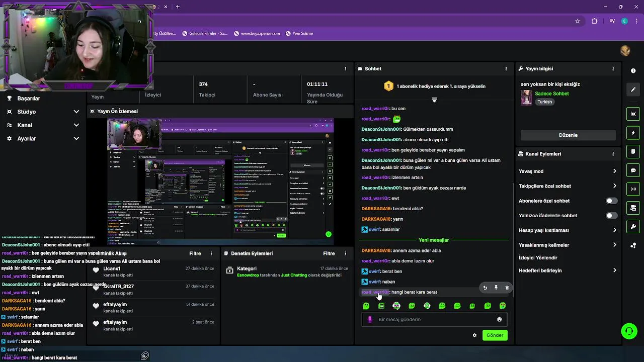Click the Kategori moderation log entry
Viewport: 644px width, 362px height.
pyautogui.click(x=287, y=272)
